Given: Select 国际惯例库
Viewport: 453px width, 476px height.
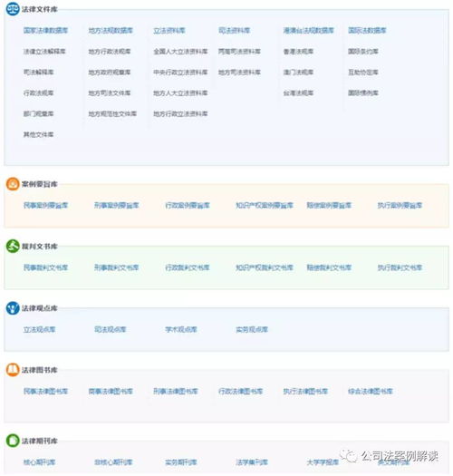Looking at the screenshot, I should (363, 92).
